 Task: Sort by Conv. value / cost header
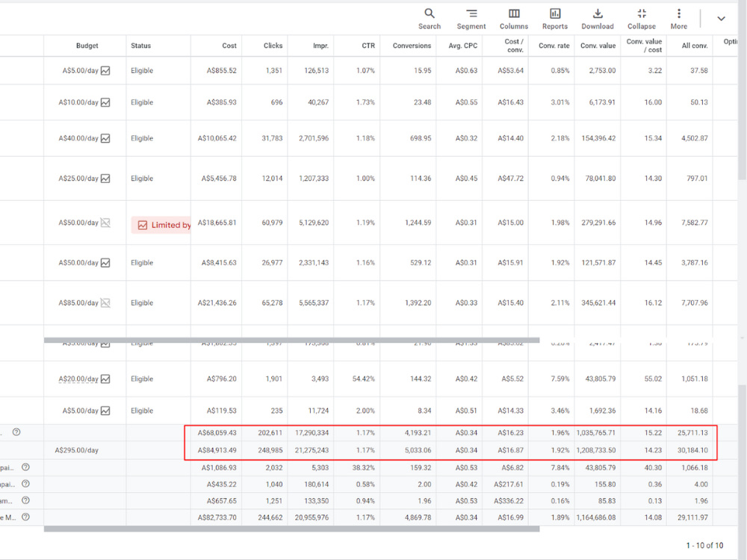click(644, 46)
